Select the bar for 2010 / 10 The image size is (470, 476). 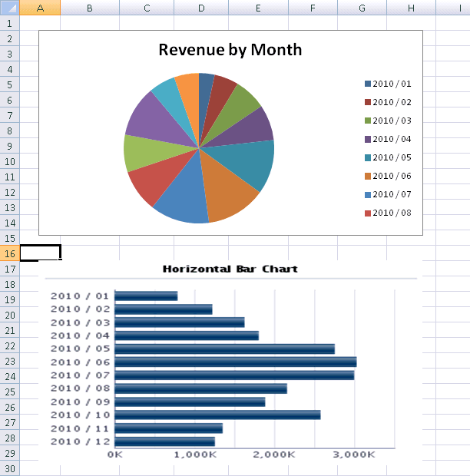(217, 415)
